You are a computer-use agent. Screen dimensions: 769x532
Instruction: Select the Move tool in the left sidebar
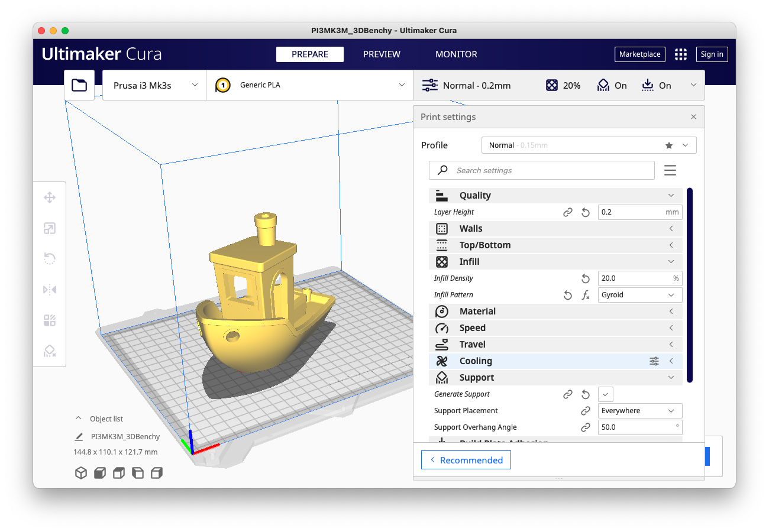(x=50, y=197)
